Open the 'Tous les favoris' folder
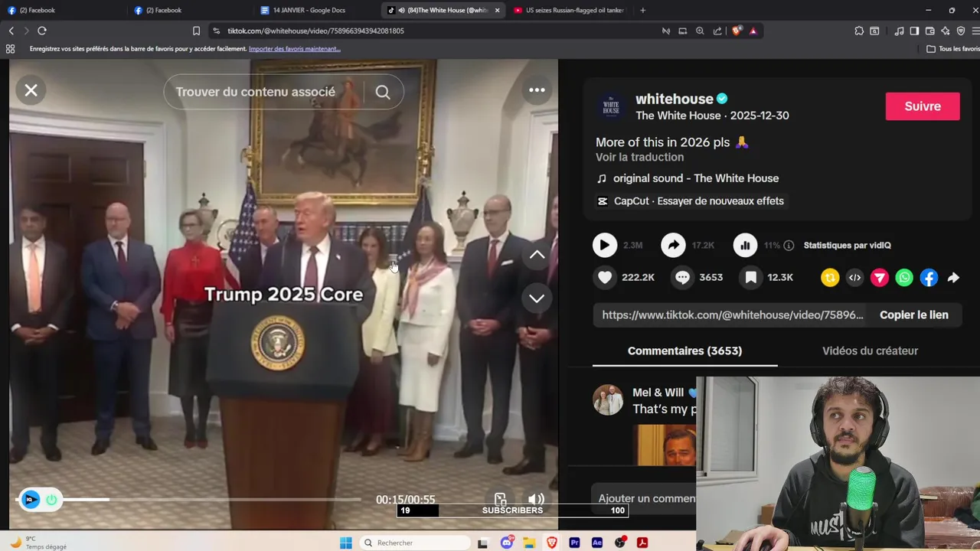Viewport: 980px width, 551px height. click(x=952, y=49)
